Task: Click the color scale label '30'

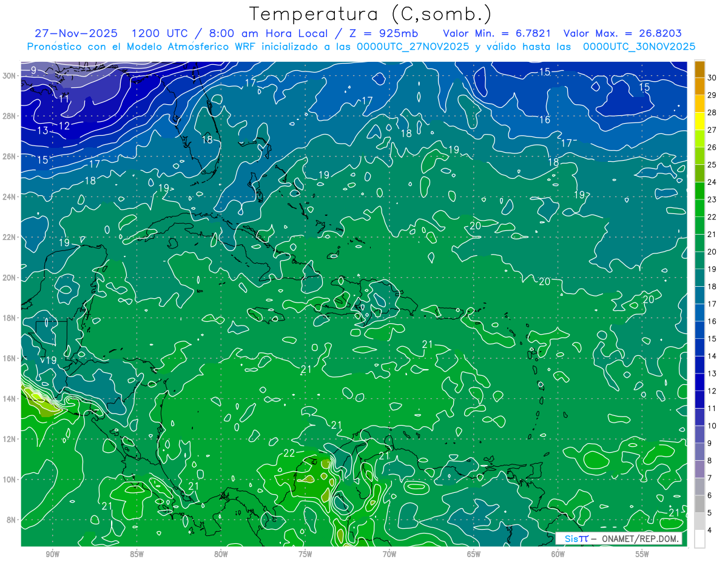Action: coord(712,78)
